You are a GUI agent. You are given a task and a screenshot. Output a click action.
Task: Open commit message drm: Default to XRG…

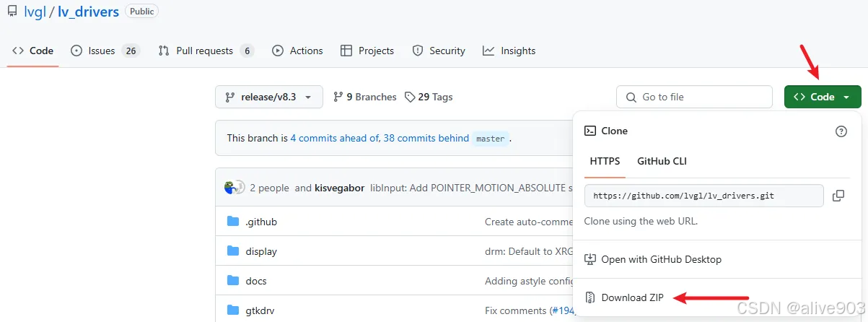(x=529, y=251)
